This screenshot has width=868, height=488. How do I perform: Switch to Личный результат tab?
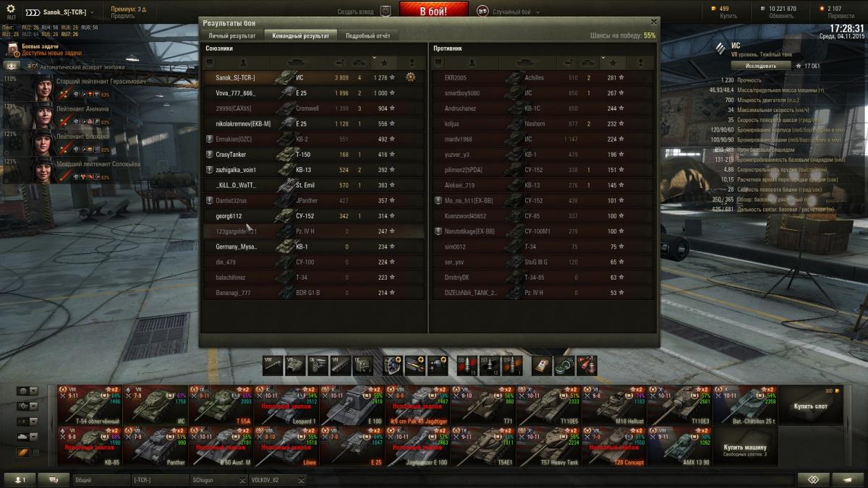tap(231, 35)
